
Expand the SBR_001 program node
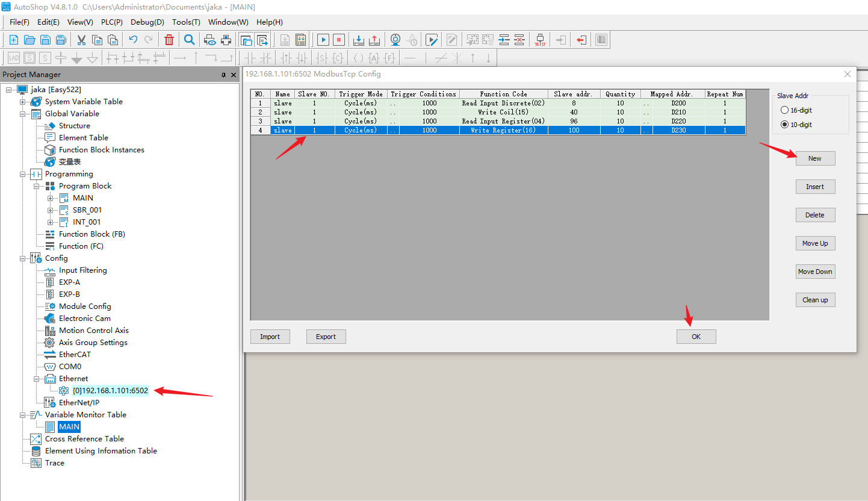coord(51,210)
